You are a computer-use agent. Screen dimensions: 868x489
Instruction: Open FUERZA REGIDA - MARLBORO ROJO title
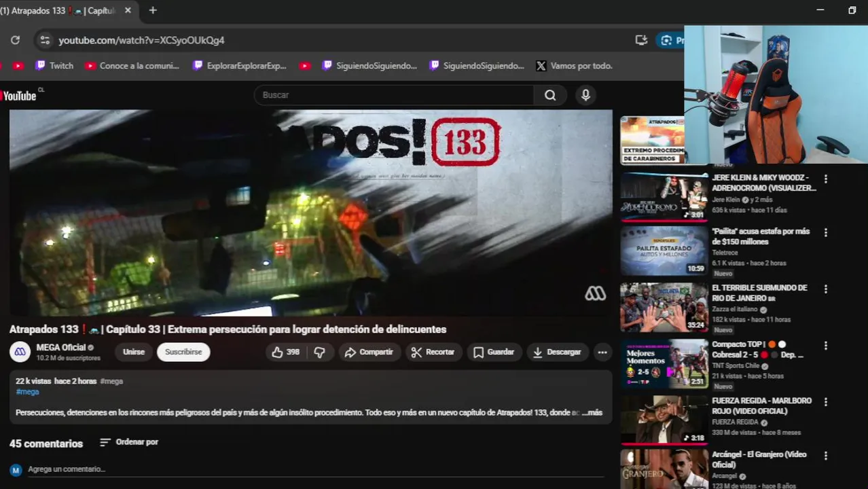point(761,405)
